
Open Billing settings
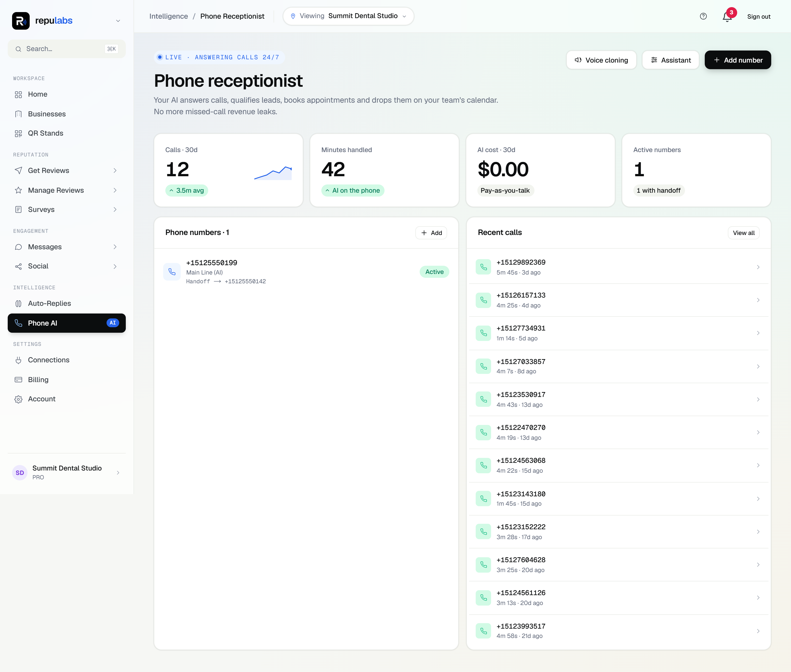point(67,380)
